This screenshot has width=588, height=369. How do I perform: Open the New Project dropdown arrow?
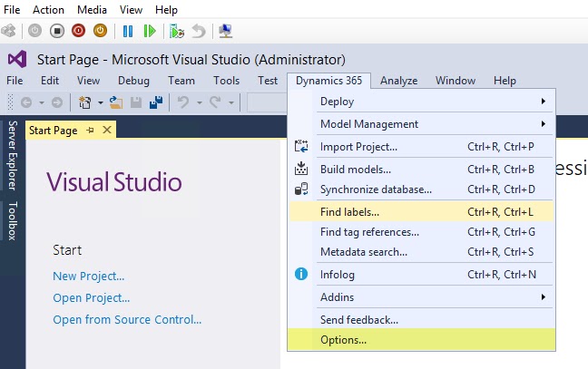pyautogui.click(x=98, y=102)
